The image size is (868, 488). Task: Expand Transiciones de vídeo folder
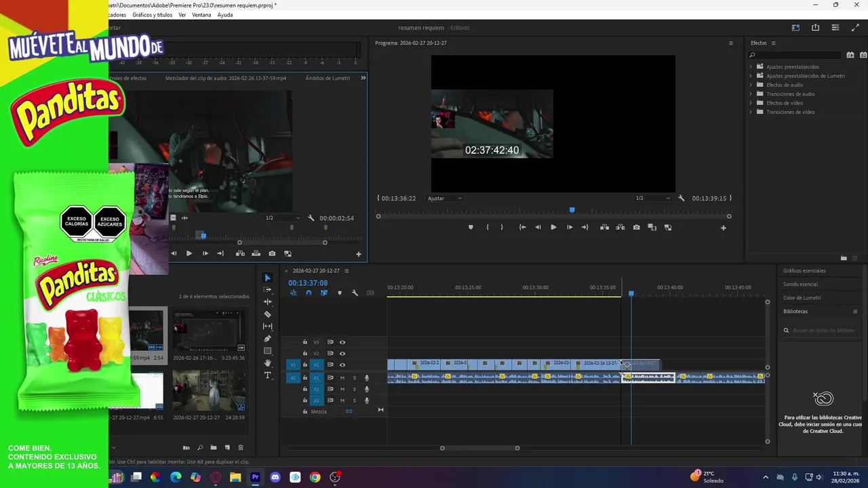tap(751, 112)
